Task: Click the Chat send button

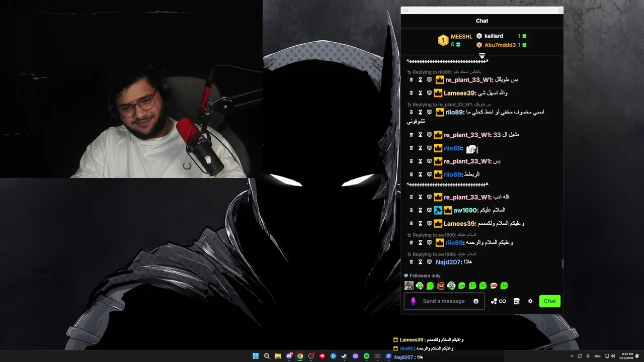Action: click(550, 301)
